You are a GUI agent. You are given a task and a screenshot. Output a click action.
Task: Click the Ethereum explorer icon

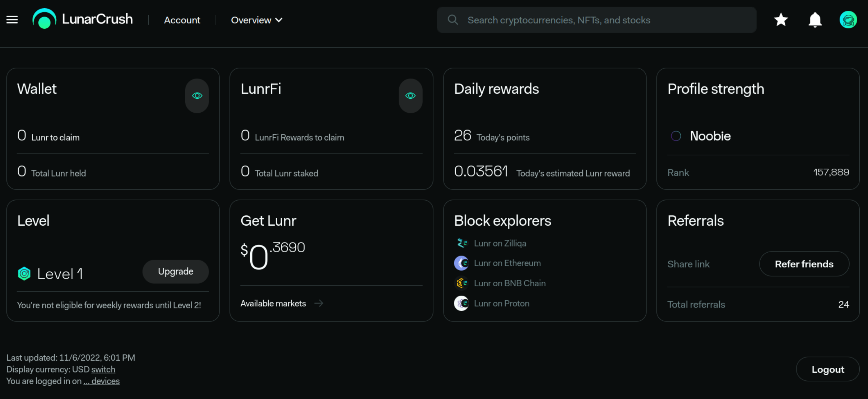point(461,263)
